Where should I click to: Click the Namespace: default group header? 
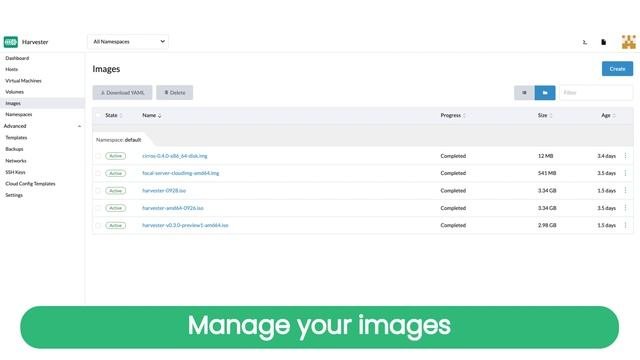[x=118, y=140]
